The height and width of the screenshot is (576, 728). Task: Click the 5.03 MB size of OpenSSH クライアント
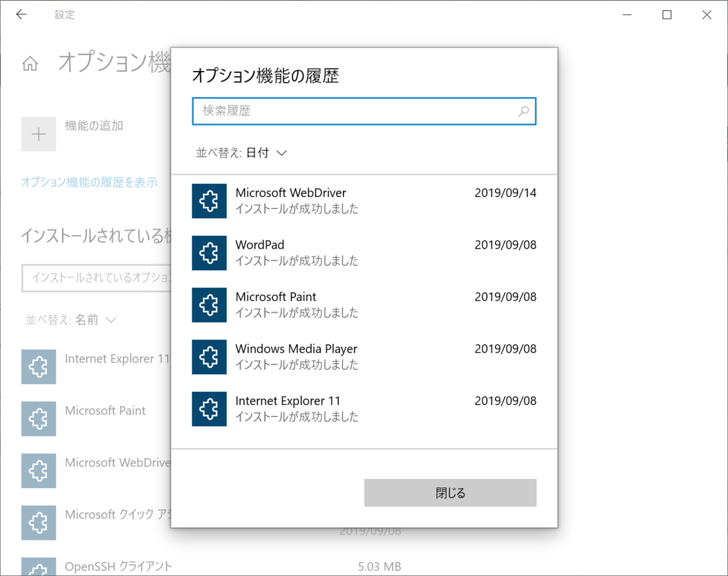(x=379, y=567)
